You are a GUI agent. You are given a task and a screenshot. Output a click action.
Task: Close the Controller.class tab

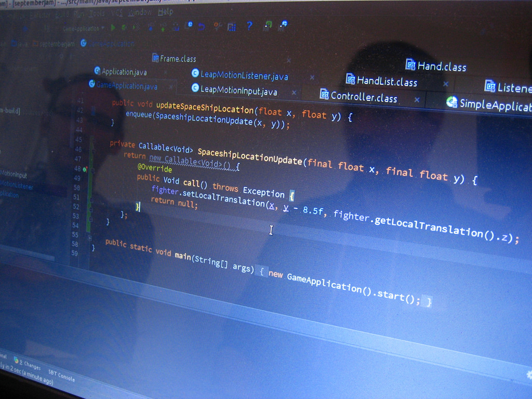417,100
